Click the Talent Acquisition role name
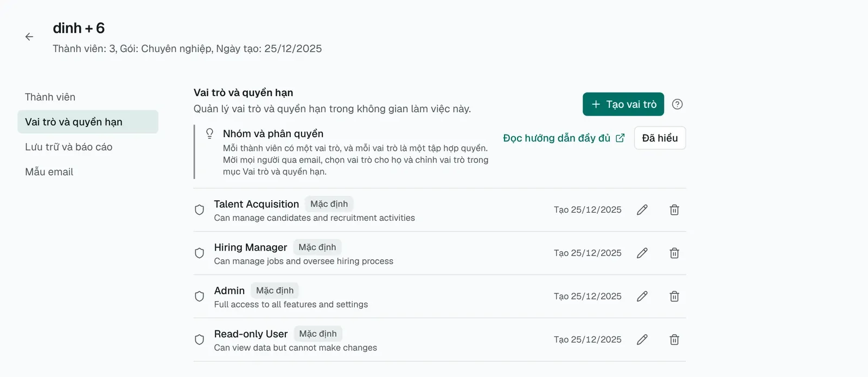Screen dimensions: 868x377 point(257,204)
